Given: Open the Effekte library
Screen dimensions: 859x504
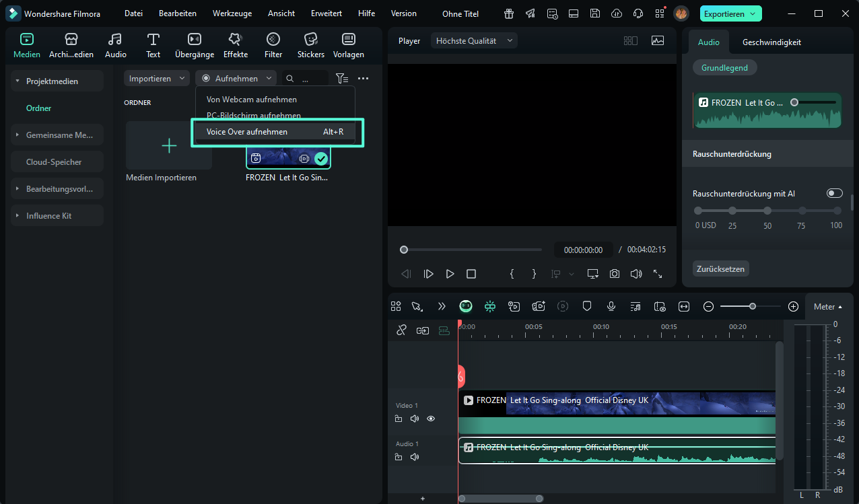Looking at the screenshot, I should (x=236, y=45).
